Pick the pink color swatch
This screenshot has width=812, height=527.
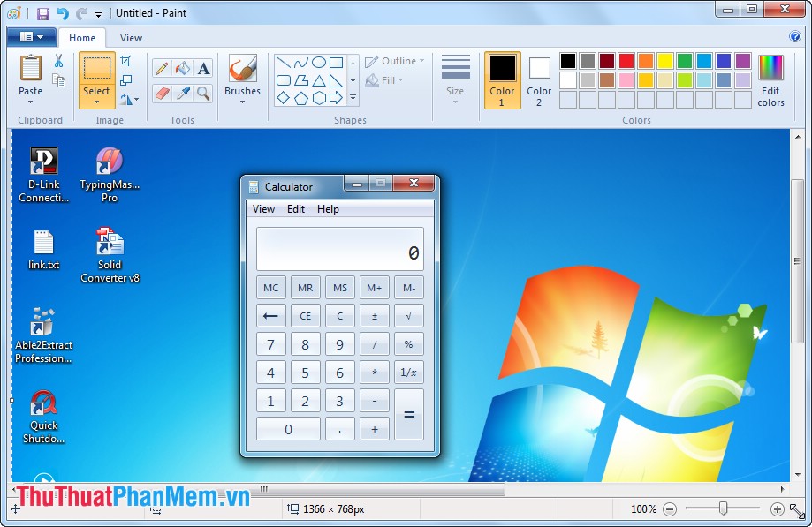pos(626,80)
